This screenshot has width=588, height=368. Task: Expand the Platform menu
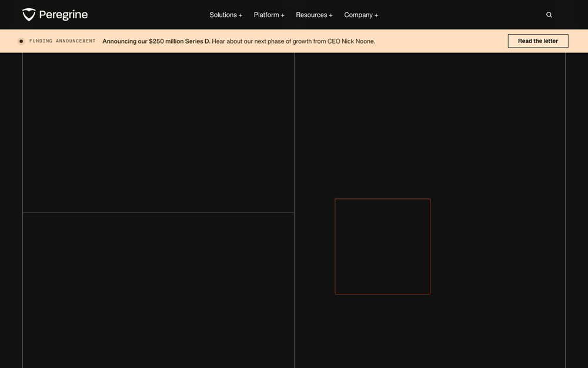tap(269, 15)
